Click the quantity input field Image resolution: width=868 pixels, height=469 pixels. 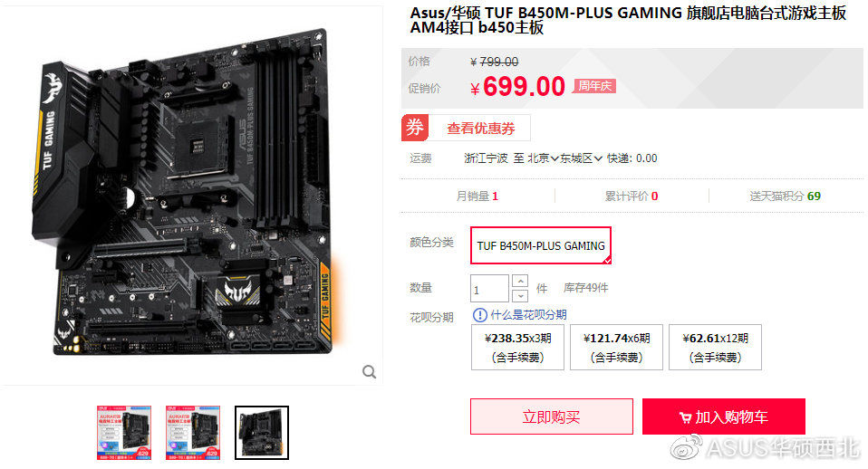coord(489,289)
